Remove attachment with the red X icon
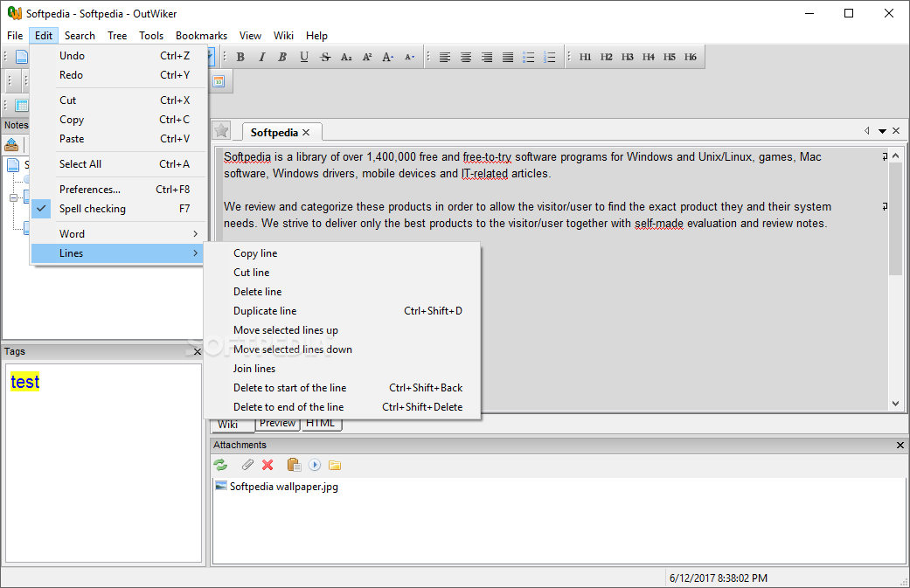This screenshot has width=910, height=588. [x=267, y=465]
